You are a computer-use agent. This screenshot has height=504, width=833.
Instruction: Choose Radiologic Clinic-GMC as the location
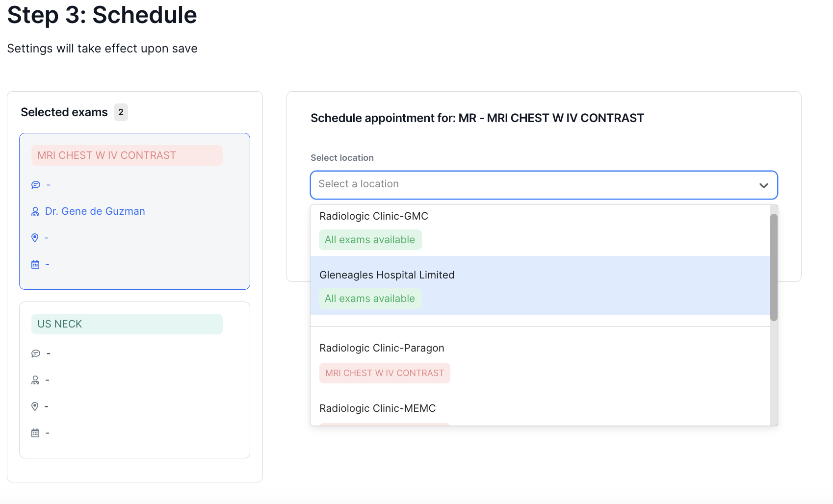point(373,216)
